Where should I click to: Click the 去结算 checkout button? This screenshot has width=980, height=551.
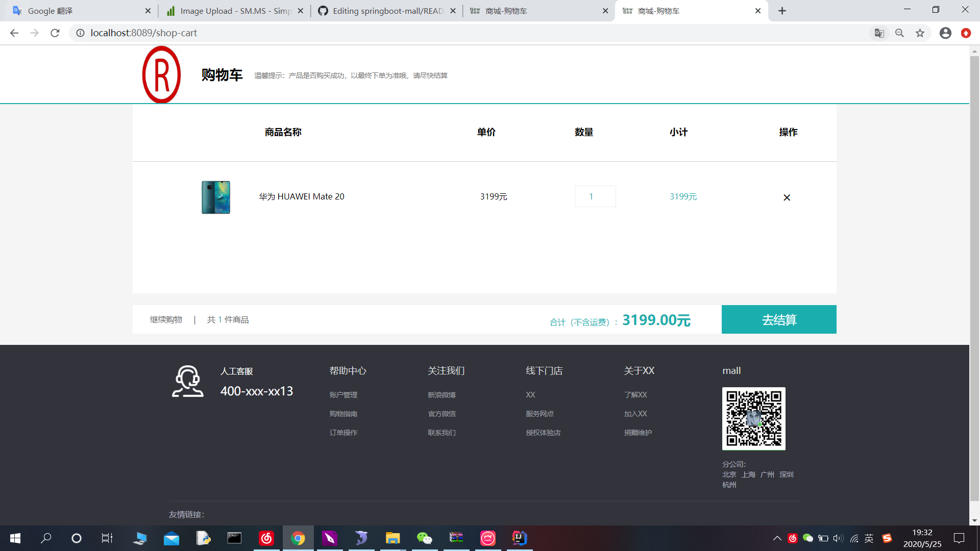point(778,319)
